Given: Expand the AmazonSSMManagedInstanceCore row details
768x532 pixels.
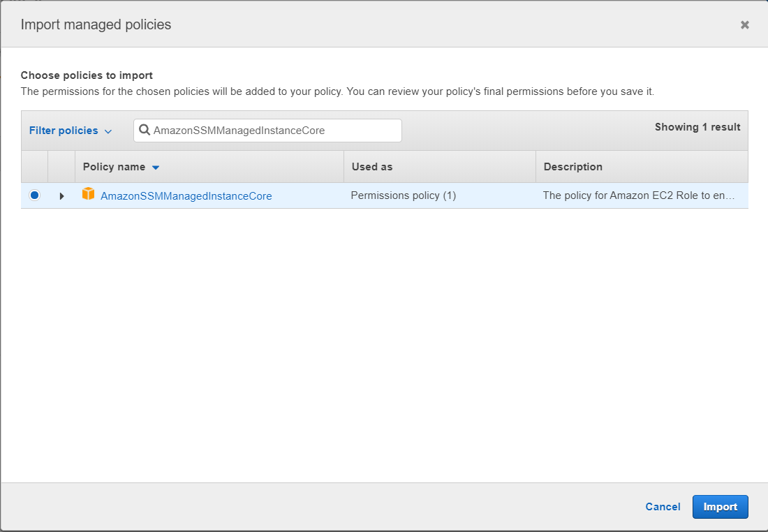Looking at the screenshot, I should (x=61, y=196).
